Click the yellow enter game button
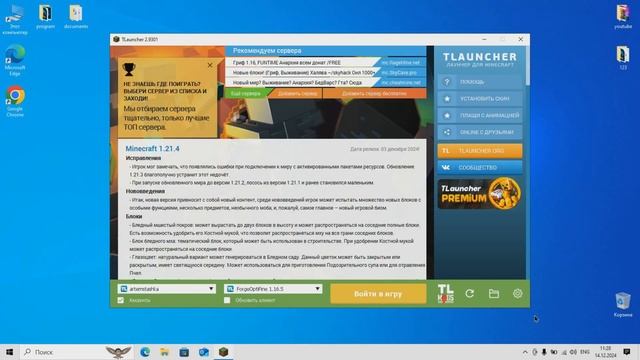The height and width of the screenshot is (360, 640). click(x=378, y=294)
